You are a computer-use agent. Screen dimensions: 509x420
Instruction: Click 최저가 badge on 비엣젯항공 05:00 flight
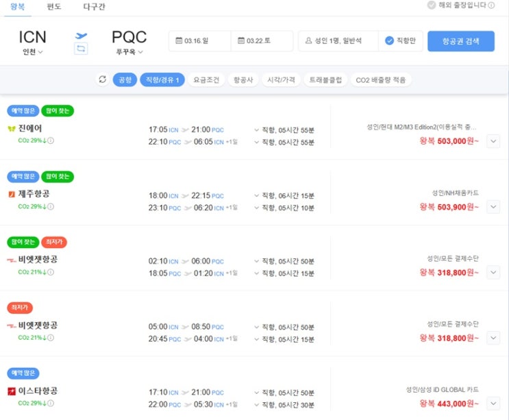(20, 308)
